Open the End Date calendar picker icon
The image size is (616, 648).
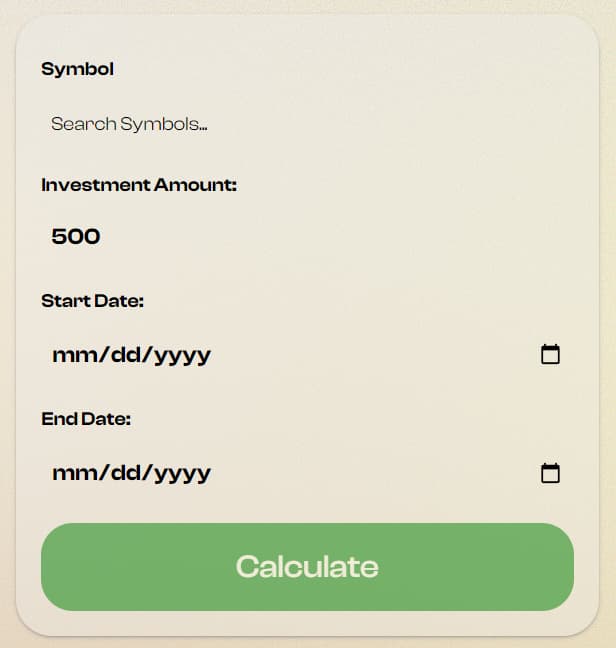tap(550, 473)
